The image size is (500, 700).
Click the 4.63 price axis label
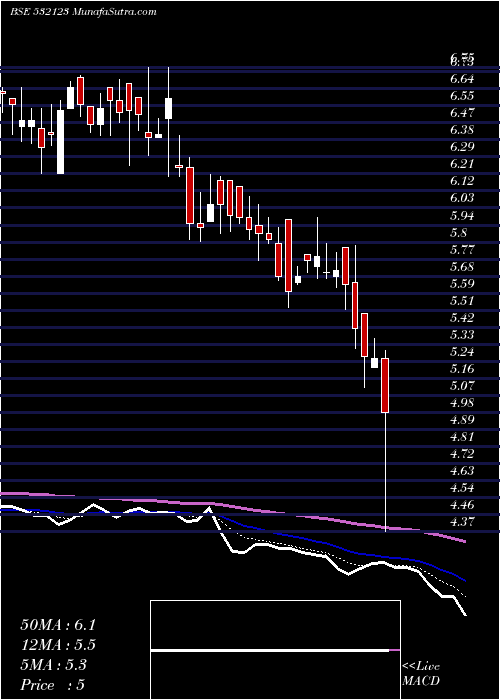(462, 471)
